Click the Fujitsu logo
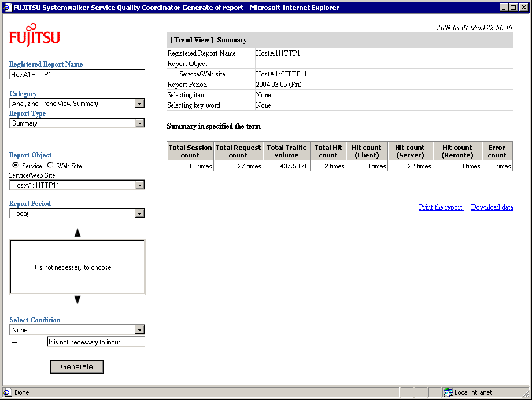Screen dimensions: 532x400 [35, 35]
